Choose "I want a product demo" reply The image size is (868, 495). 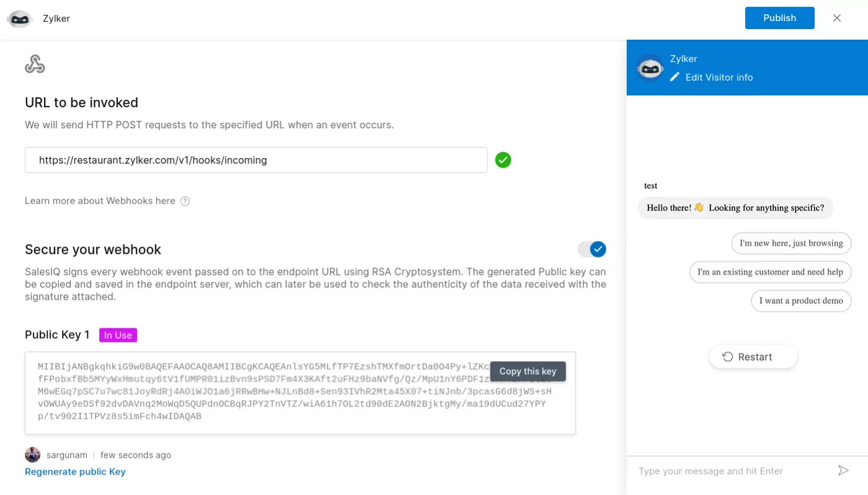tap(801, 300)
